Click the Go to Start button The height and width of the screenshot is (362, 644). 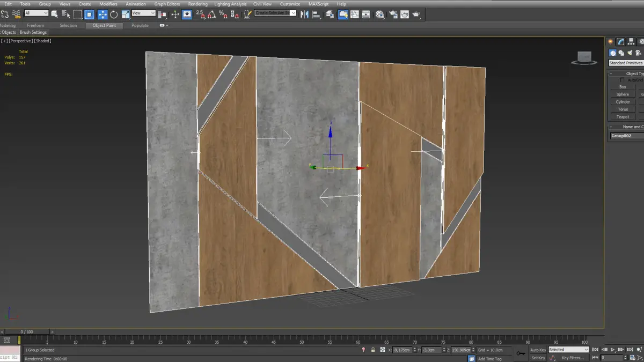(x=595, y=350)
